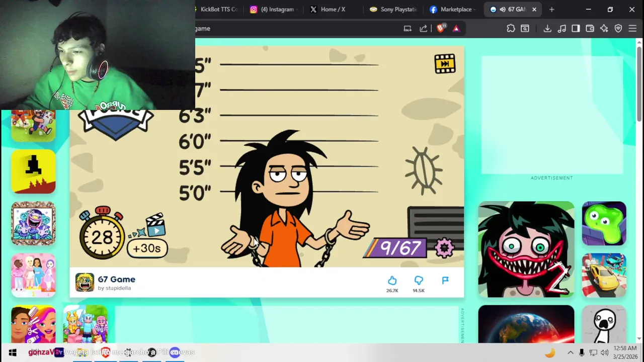Image resolution: width=644 pixels, height=362 pixels.
Task: Open the hair salon game thumbnail
Action: coord(34,324)
